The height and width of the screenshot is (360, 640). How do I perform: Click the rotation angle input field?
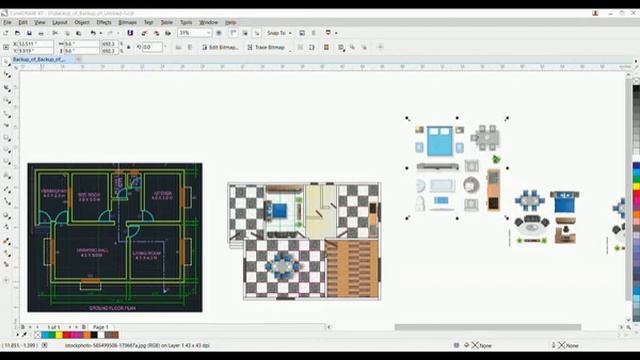pyautogui.click(x=153, y=47)
